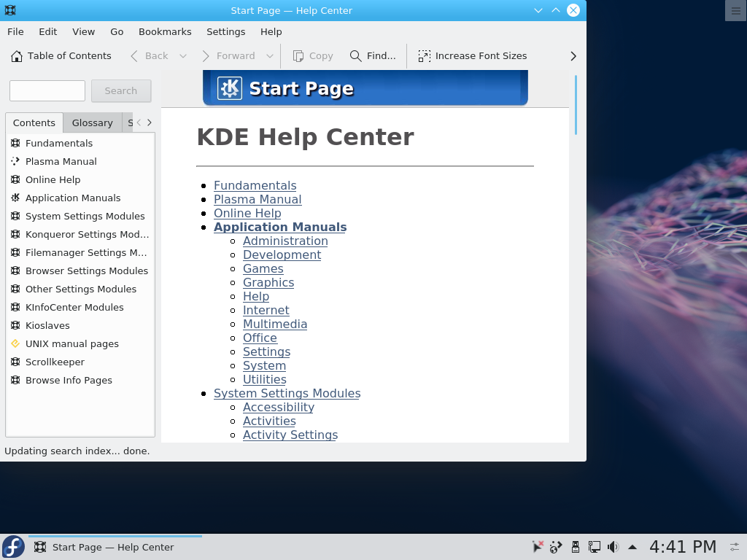Click the panel configuration icon beside the clock
747x560 pixels.
(735, 547)
